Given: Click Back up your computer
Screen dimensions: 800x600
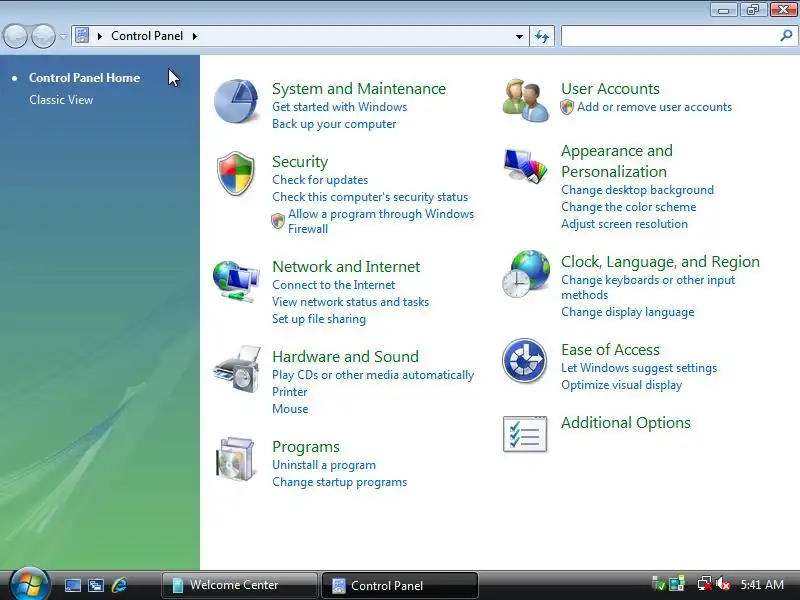Looking at the screenshot, I should 334,124.
